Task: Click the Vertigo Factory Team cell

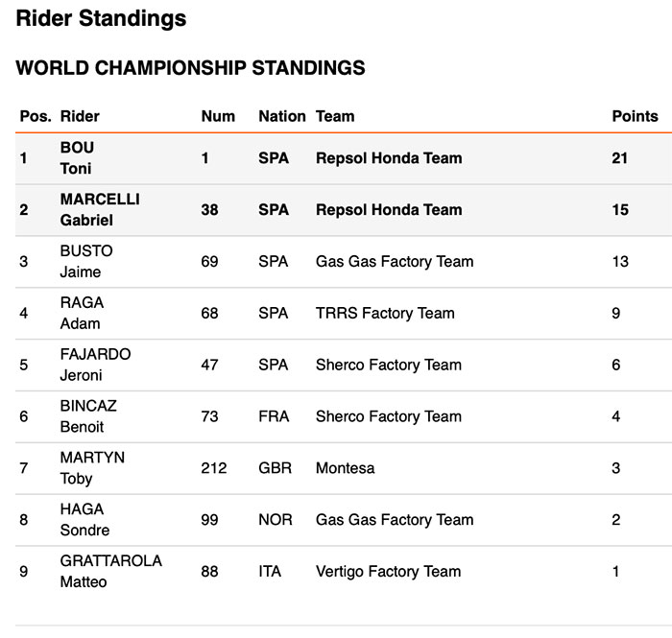Action: point(388,572)
